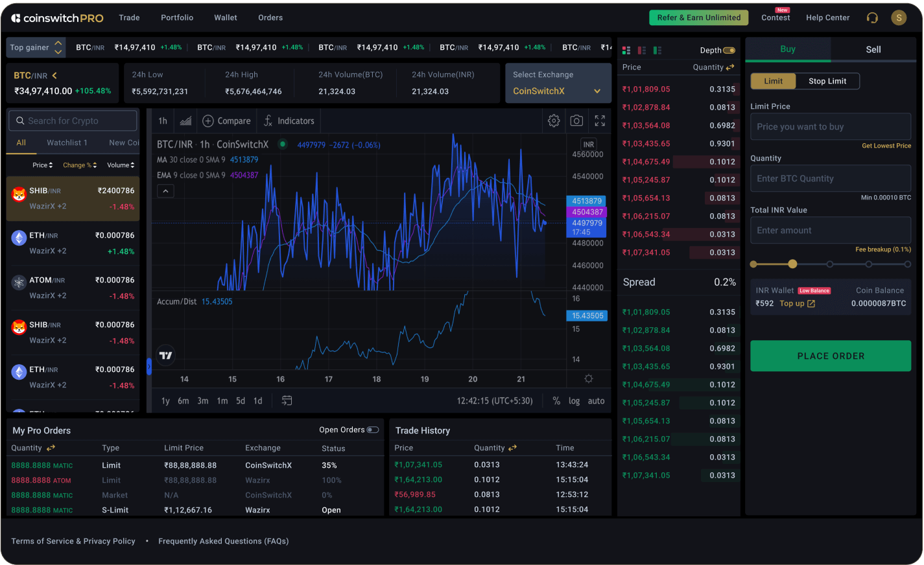
Task: Open the Indicators fx tool
Action: (268, 121)
